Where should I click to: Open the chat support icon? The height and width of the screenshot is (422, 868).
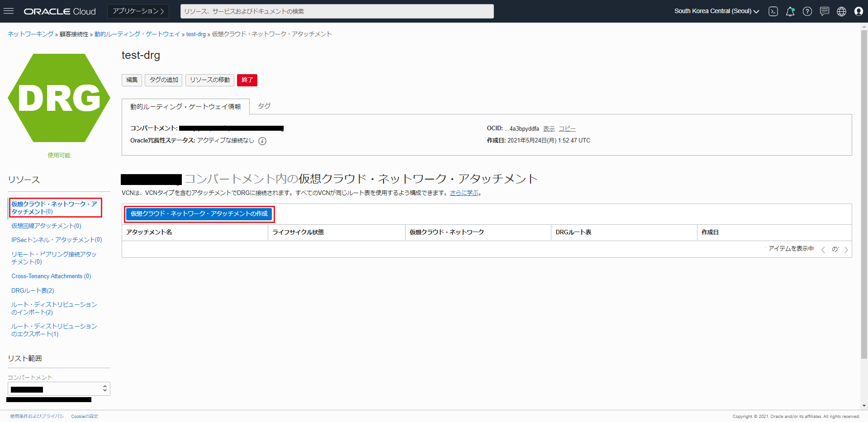[x=825, y=11]
